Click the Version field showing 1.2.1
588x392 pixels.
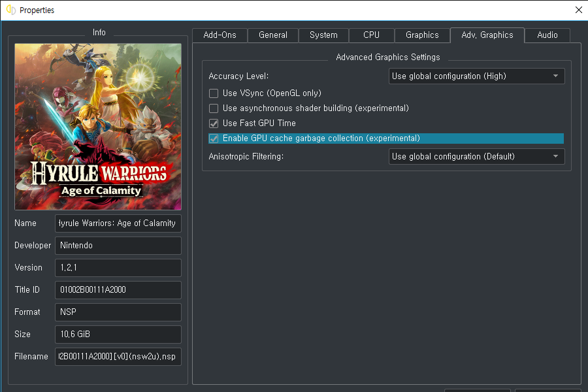(x=118, y=267)
